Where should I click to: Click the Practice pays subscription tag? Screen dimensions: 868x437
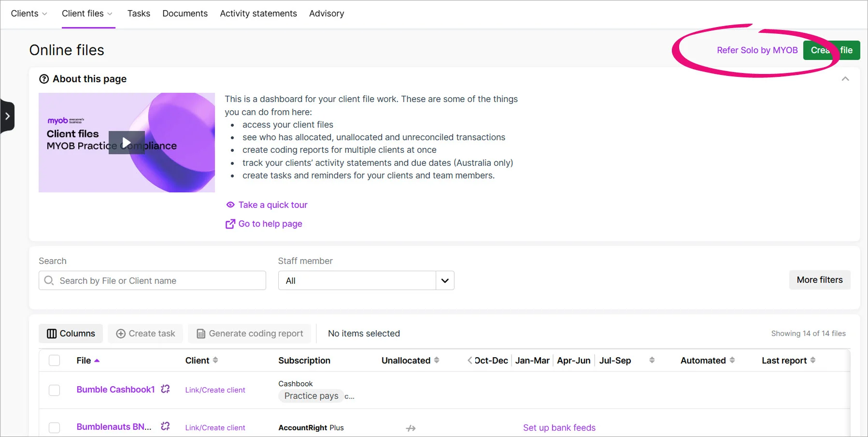pyautogui.click(x=311, y=396)
